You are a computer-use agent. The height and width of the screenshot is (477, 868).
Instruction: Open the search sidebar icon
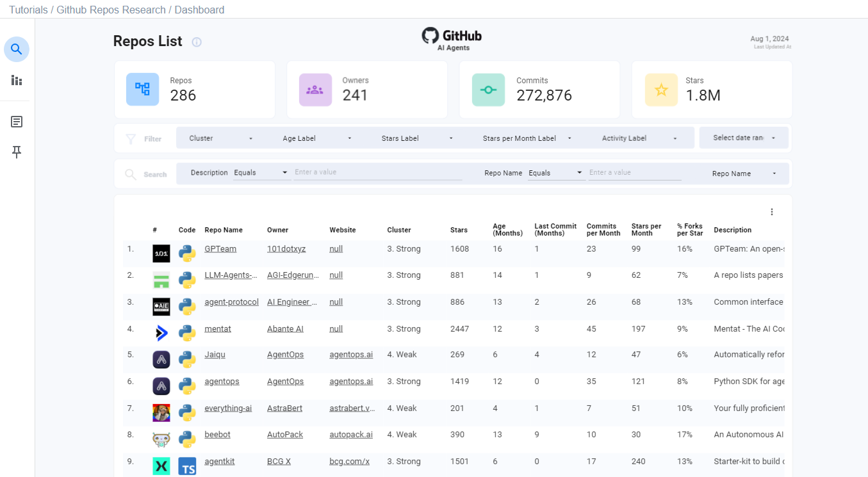tap(17, 49)
